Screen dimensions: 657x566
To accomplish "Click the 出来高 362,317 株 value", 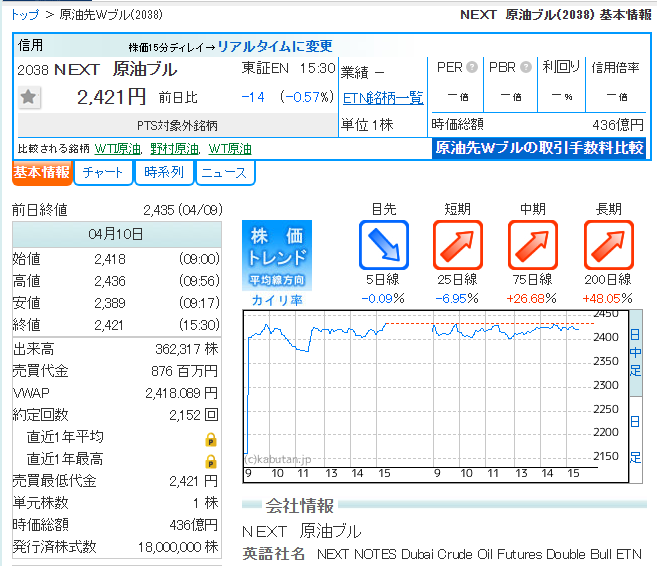I will coord(187,349).
